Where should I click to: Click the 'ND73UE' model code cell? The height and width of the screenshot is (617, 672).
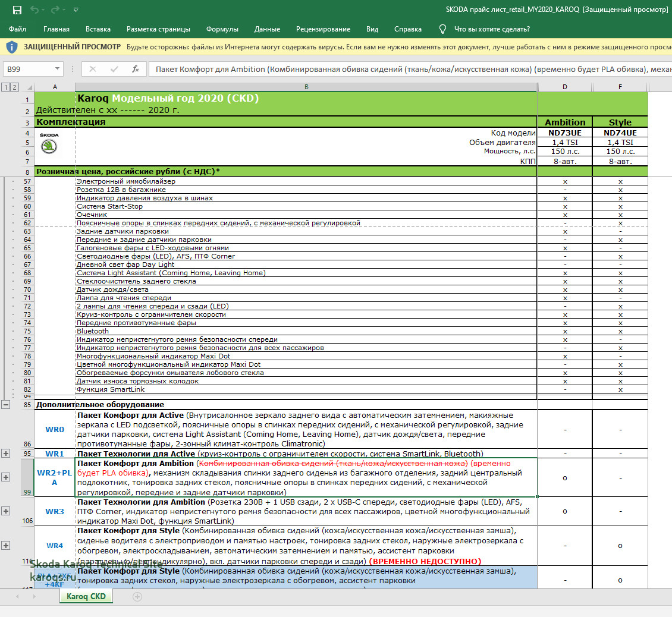(x=565, y=133)
